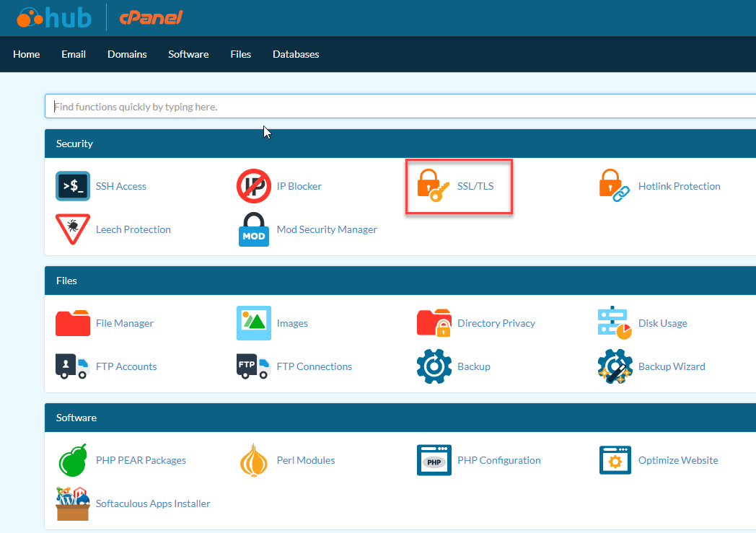This screenshot has width=756, height=533.
Task: Click the Perl Modules onion icon
Action: point(254,460)
